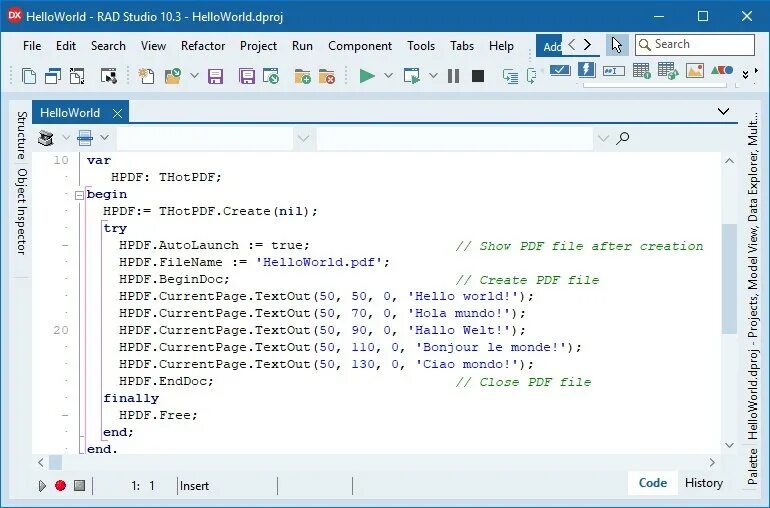Select the edit field component icon

614,71
